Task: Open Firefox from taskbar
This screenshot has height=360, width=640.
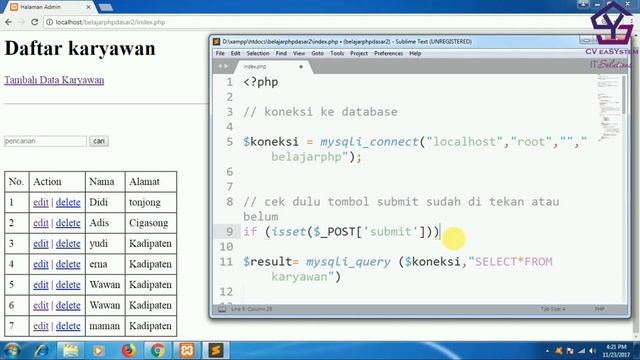Action: tap(129, 351)
